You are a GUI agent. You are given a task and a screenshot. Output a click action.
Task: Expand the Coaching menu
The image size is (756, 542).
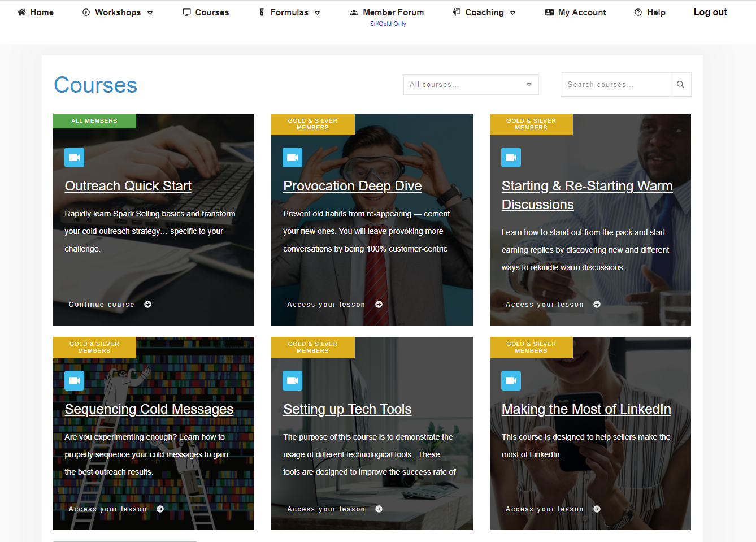click(x=484, y=12)
